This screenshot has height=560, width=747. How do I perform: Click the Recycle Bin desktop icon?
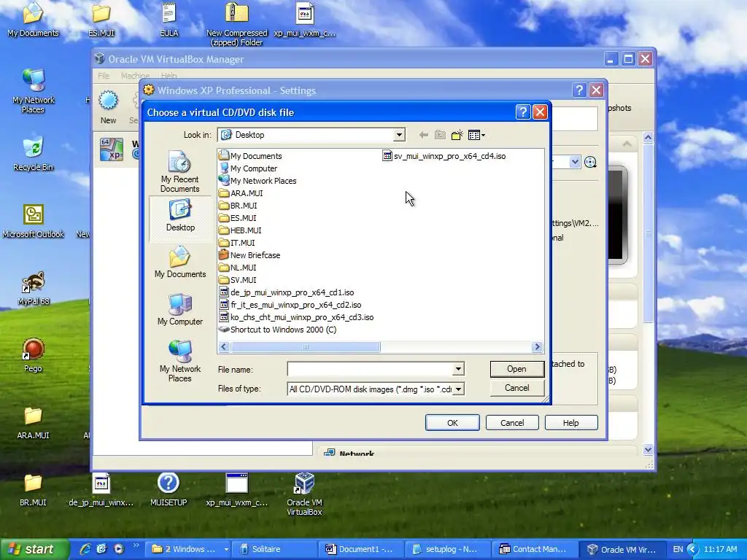click(33, 154)
